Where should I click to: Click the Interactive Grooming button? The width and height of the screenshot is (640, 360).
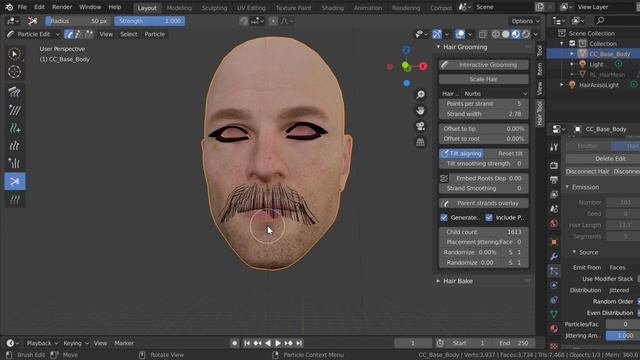pos(484,65)
